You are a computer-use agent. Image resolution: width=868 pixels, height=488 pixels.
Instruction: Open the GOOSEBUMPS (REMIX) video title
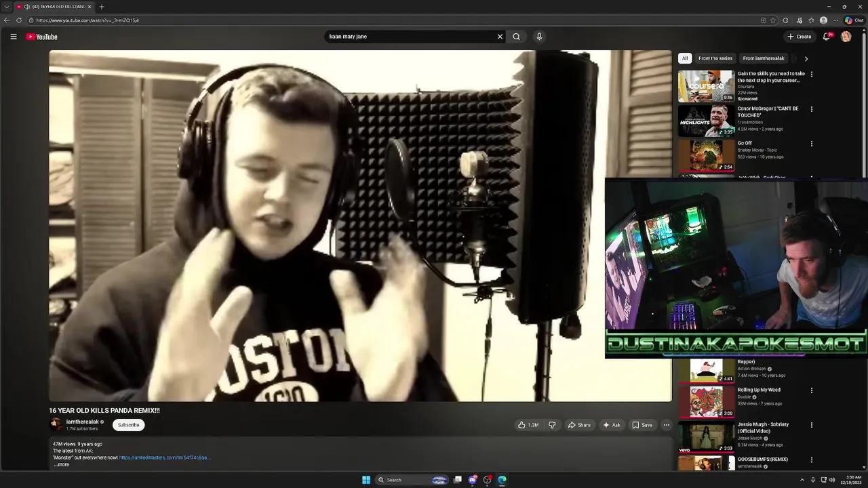tap(763, 459)
